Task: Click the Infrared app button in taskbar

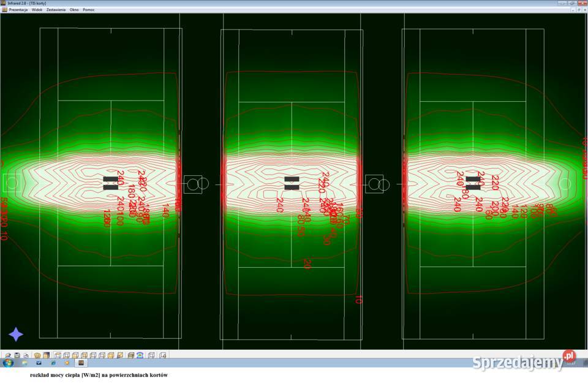Action: click(81, 363)
